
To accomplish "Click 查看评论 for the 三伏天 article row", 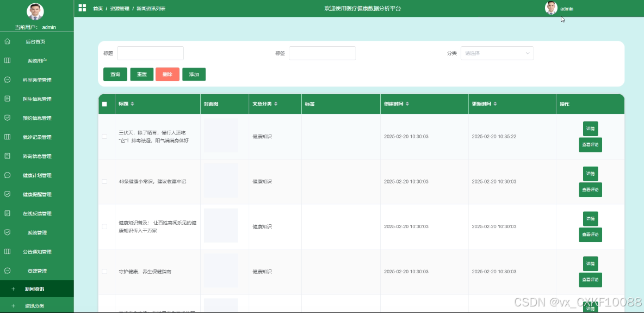I will pyautogui.click(x=591, y=145).
